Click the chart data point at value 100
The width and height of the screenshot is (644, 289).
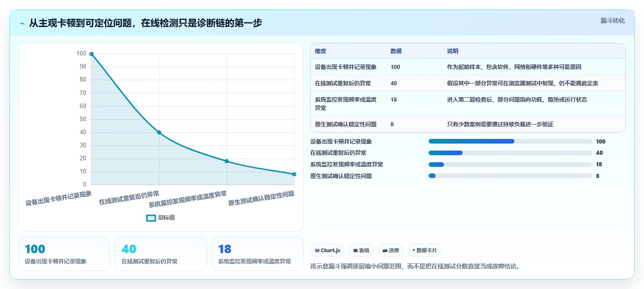click(91, 54)
